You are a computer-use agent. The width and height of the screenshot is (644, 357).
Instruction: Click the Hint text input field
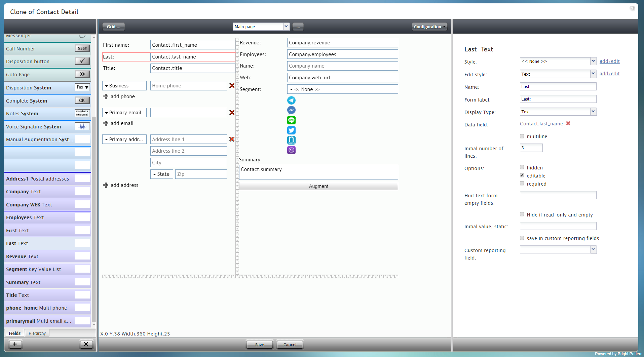coord(558,195)
